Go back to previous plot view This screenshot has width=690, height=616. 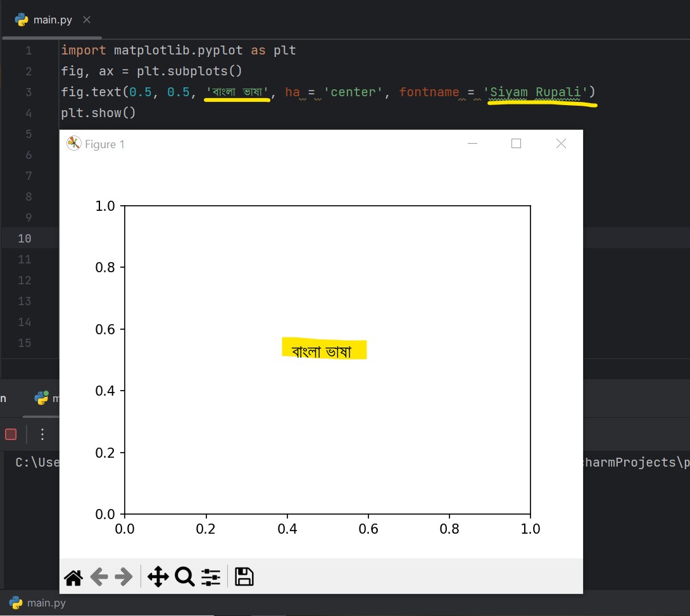point(99,577)
